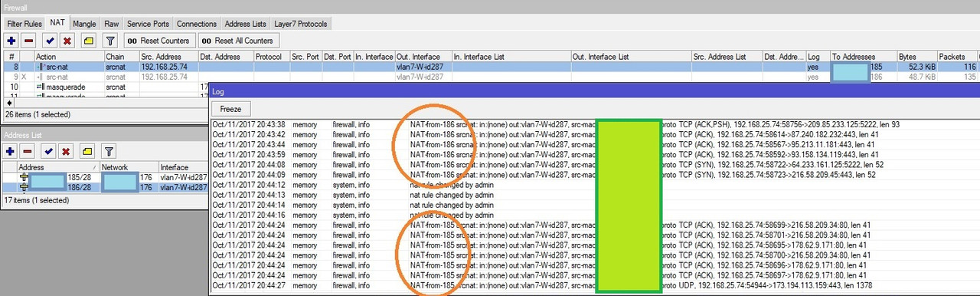Click the red minus icon in Address List window
Viewport: 980px width, 296px height.
[27, 152]
